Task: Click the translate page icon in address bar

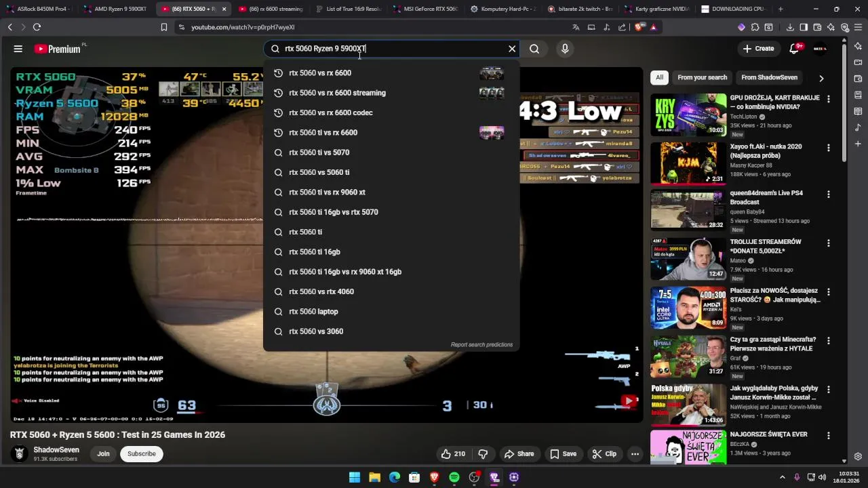Action: click(x=576, y=27)
